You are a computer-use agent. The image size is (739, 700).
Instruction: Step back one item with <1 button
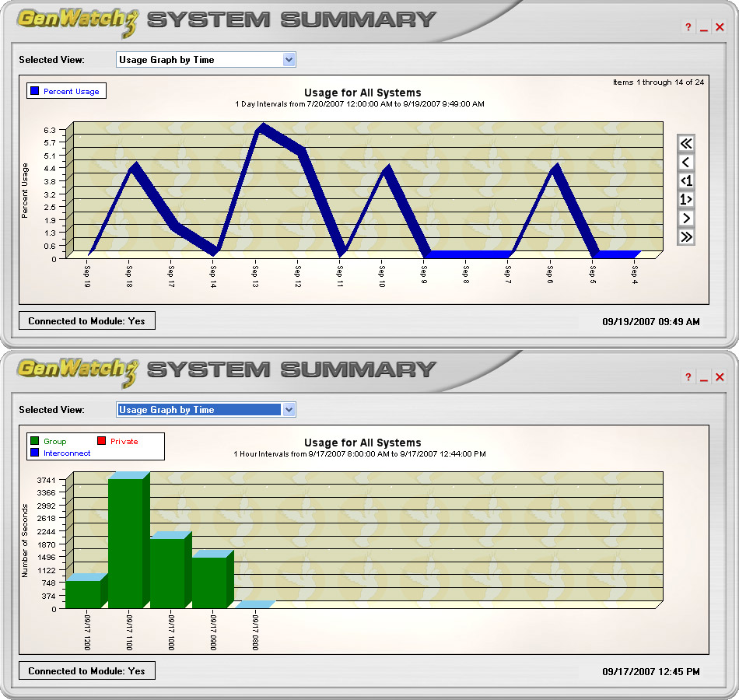point(685,180)
